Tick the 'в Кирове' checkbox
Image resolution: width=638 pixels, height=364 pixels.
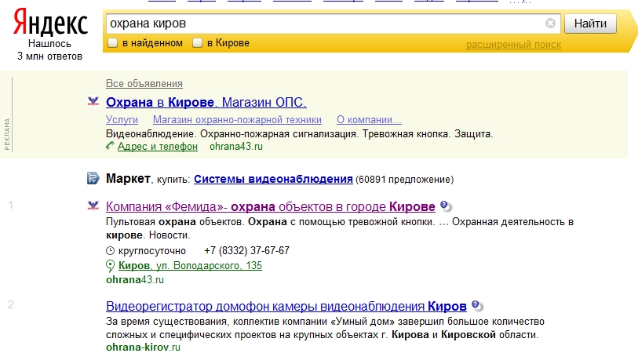coord(197,42)
